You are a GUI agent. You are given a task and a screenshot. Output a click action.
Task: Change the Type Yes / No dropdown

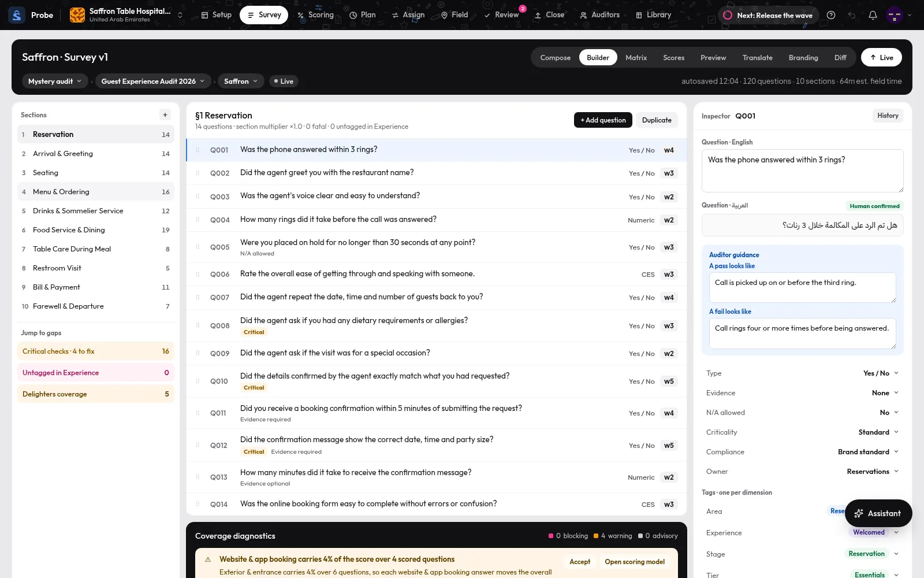[881, 373]
